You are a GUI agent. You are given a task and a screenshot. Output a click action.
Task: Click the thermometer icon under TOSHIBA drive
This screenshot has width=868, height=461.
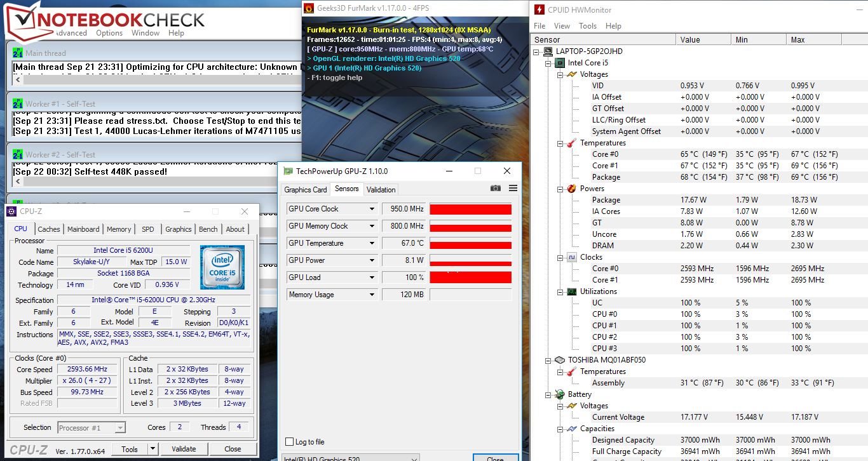point(571,371)
